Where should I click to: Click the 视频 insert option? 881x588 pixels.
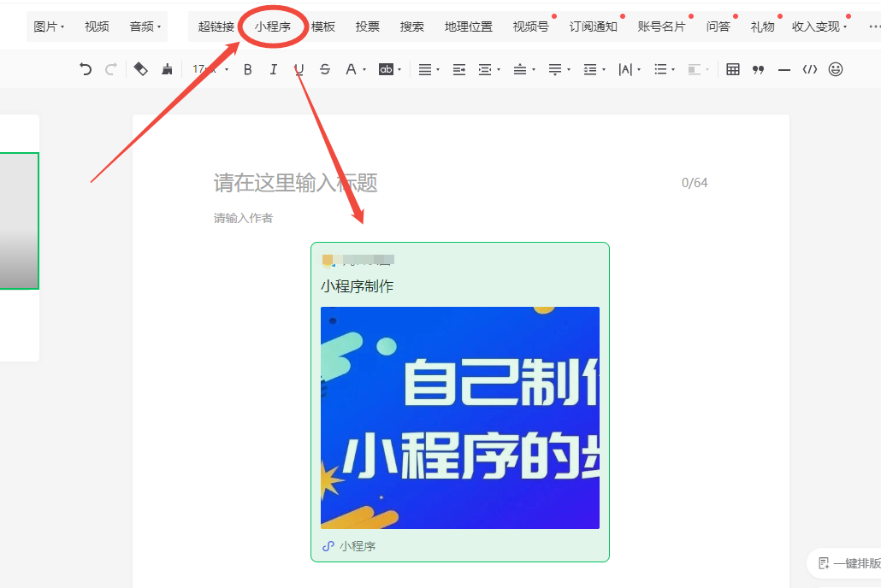tap(97, 26)
